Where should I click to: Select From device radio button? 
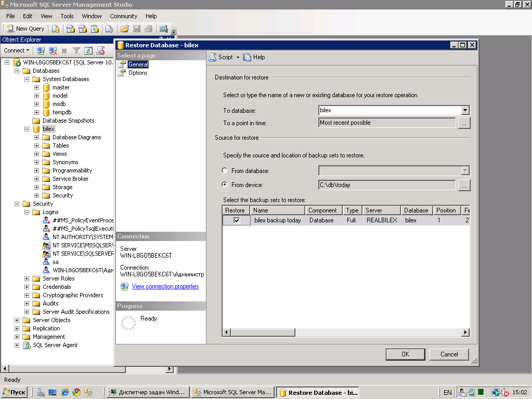225,184
